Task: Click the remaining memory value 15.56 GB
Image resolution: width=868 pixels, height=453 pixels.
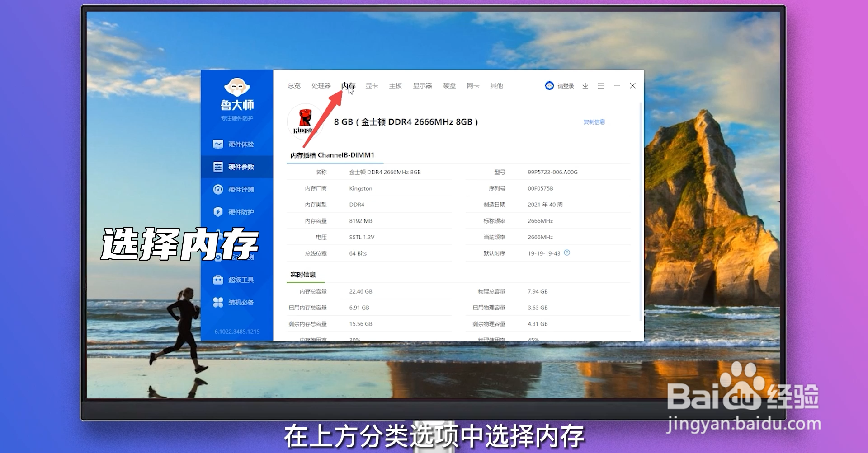Action: coord(361,324)
